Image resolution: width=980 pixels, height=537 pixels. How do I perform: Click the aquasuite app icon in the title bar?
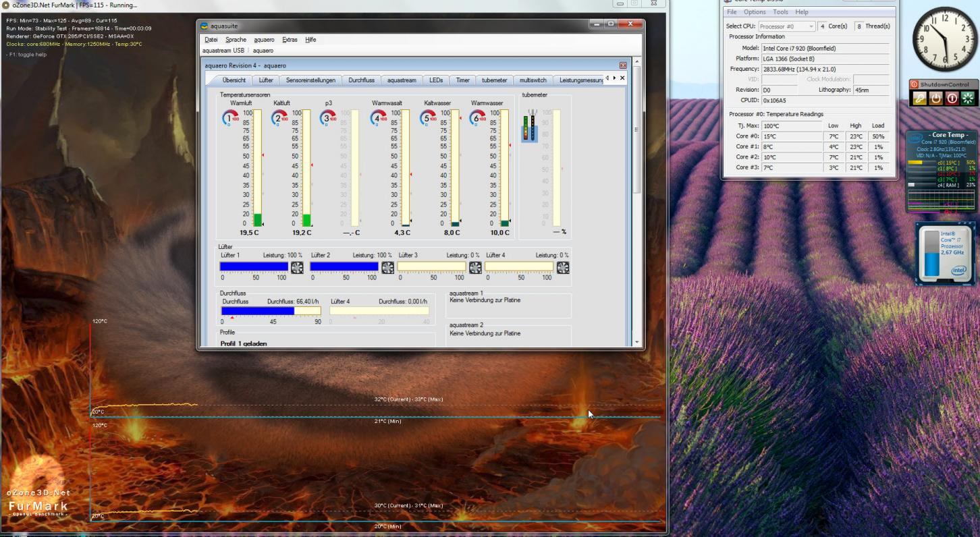pyautogui.click(x=205, y=26)
